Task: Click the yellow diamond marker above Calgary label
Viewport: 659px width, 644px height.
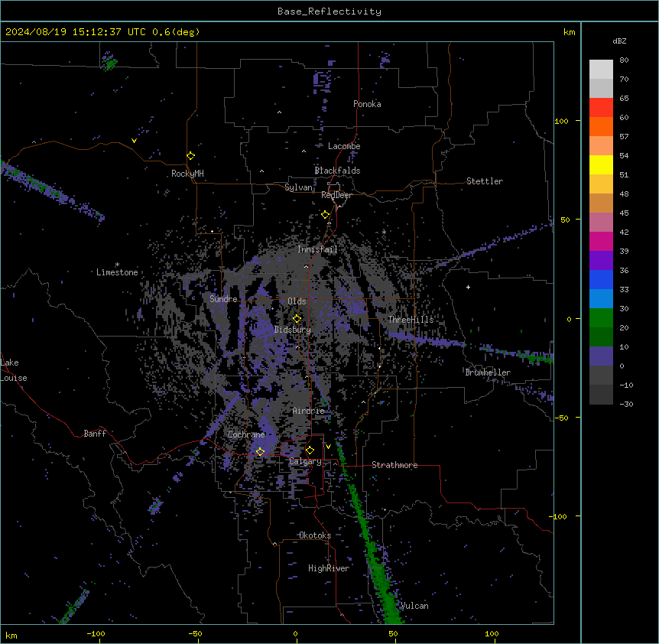Action: pyautogui.click(x=310, y=450)
